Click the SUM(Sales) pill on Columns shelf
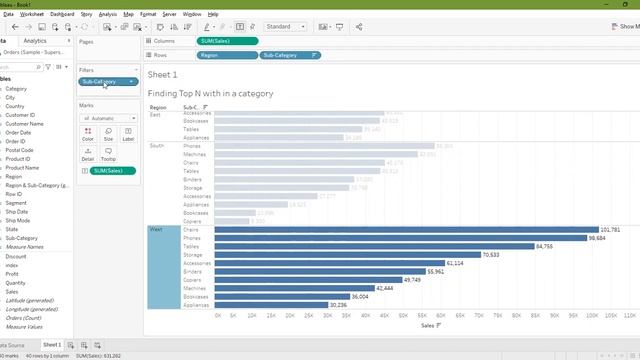640x360 pixels. 227,41
